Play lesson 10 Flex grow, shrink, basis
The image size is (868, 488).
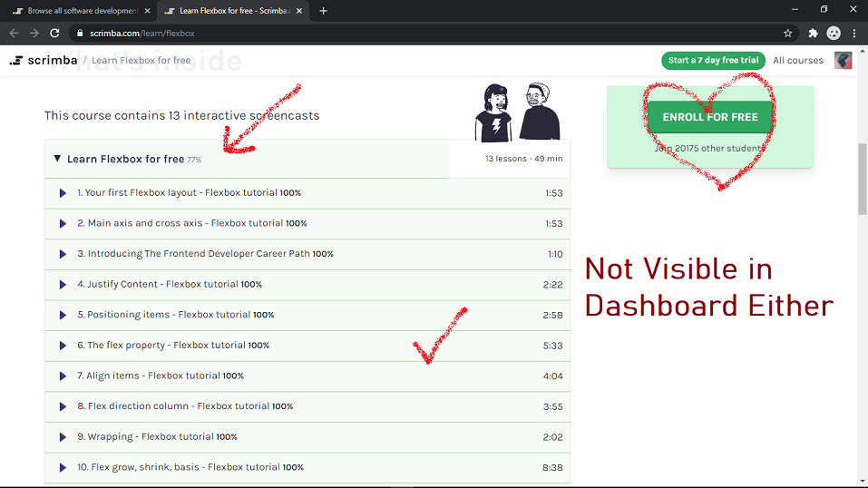tap(63, 467)
